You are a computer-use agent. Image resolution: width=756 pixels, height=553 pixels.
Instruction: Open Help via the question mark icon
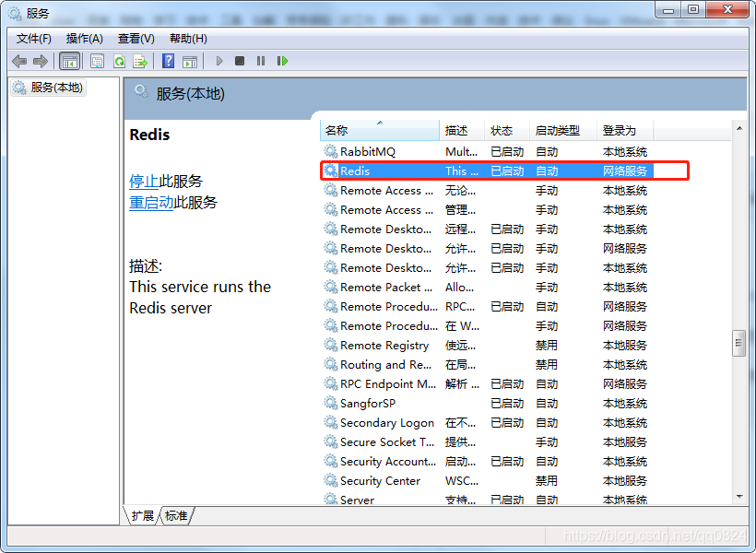pyautogui.click(x=169, y=60)
